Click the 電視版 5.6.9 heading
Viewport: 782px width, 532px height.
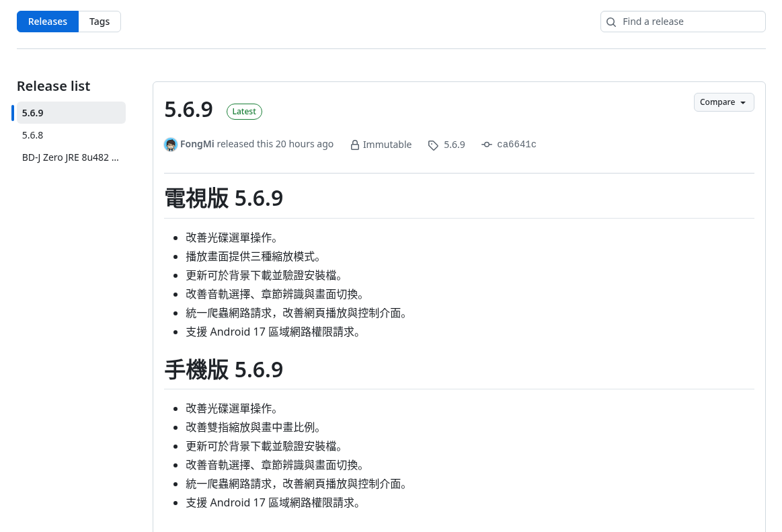223,198
